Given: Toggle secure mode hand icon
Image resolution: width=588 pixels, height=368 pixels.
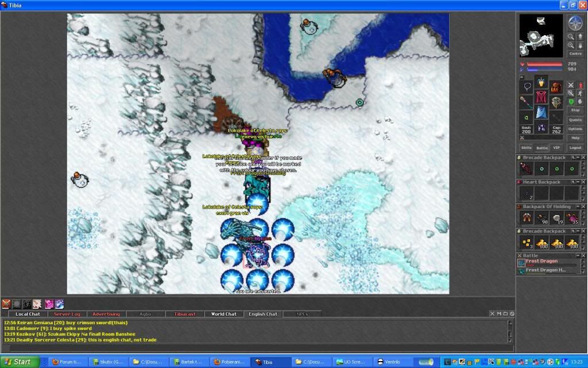Looking at the screenshot, I should click(x=580, y=102).
